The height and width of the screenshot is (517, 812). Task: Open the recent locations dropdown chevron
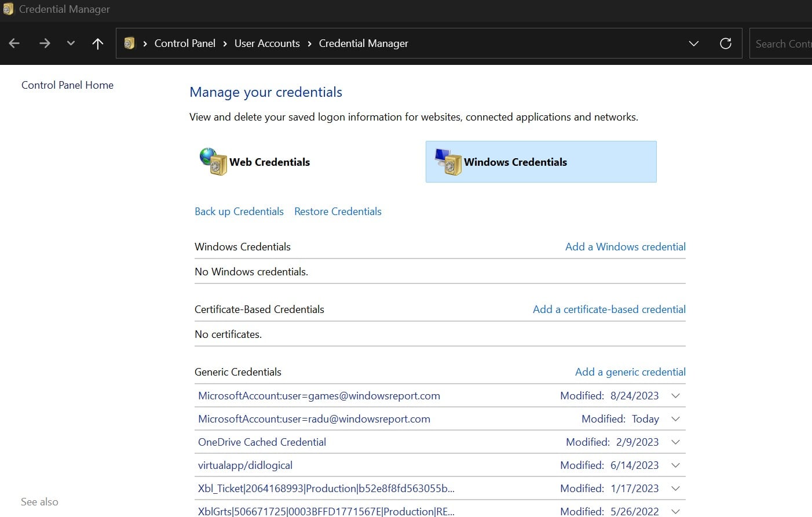pos(71,43)
